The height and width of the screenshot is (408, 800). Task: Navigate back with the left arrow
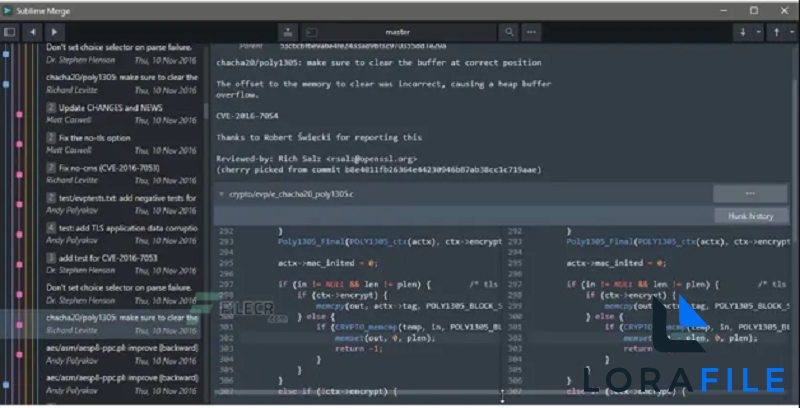click(x=32, y=32)
